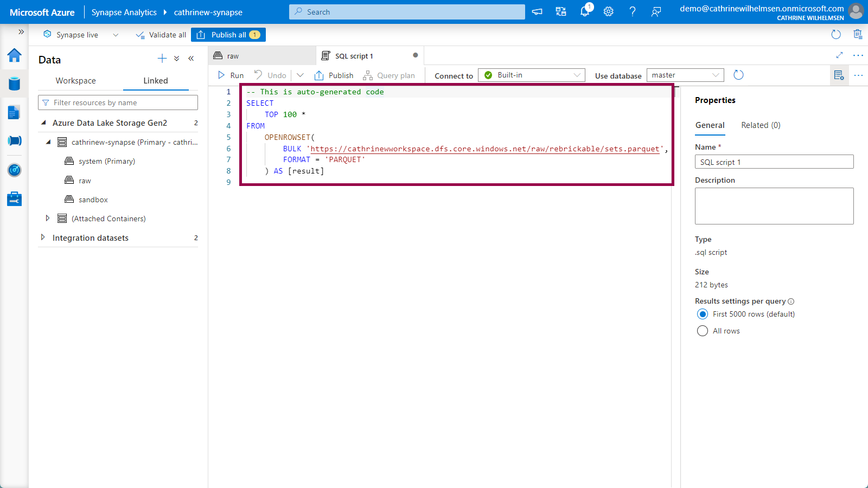The height and width of the screenshot is (488, 868).
Task: Run the SQL script
Action: click(231, 75)
